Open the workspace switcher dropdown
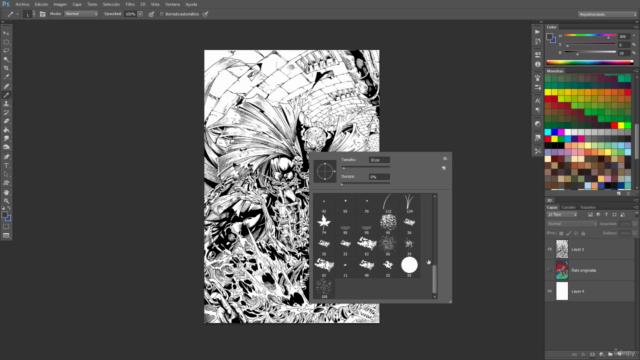Viewport: 640px width, 360px height. pos(607,14)
